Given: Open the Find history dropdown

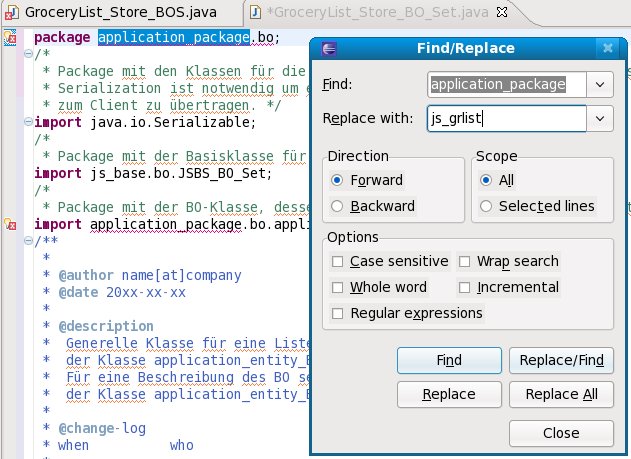Looking at the screenshot, I should coord(600,85).
